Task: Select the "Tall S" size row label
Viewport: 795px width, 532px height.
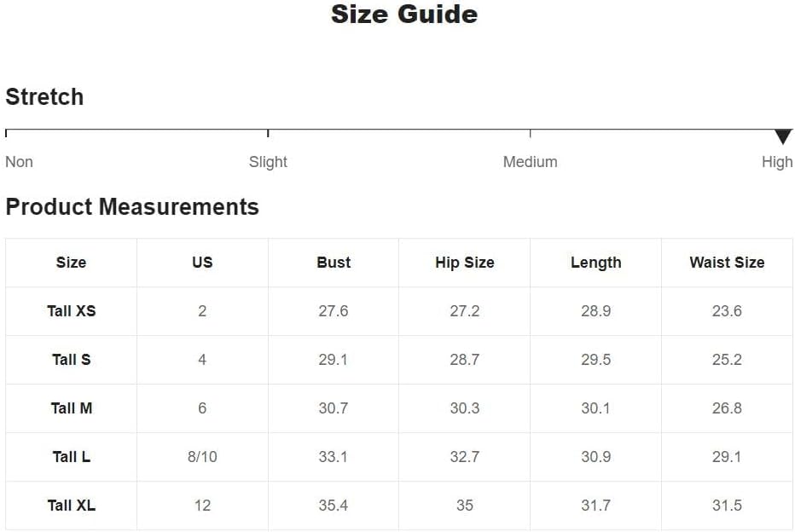Action: 72,360
